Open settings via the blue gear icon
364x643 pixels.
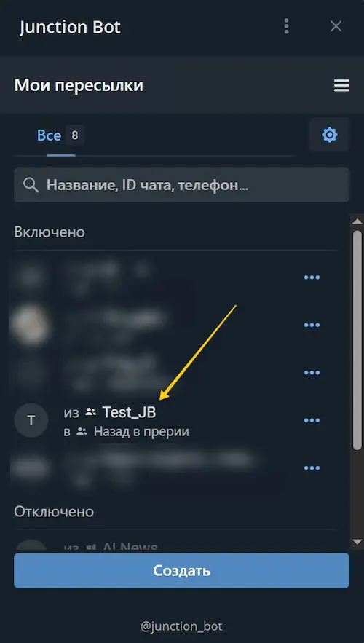(330, 135)
